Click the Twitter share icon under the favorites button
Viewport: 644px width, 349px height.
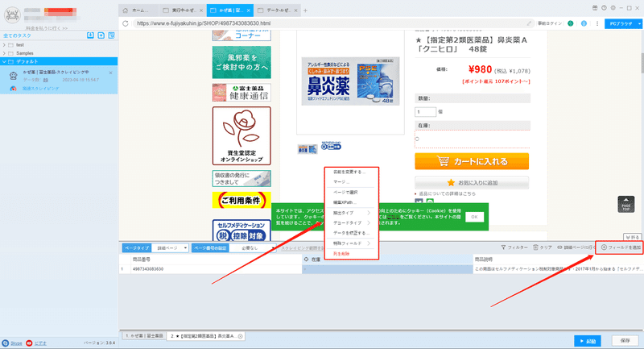pyautogui.click(x=419, y=202)
